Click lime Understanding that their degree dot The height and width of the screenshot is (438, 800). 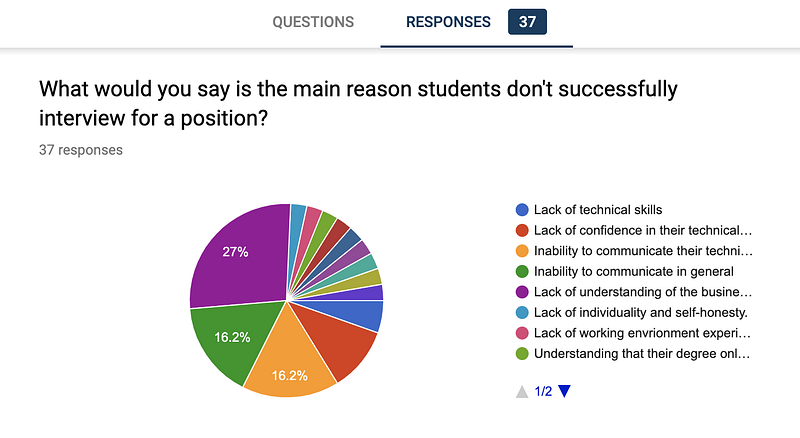pos(522,353)
